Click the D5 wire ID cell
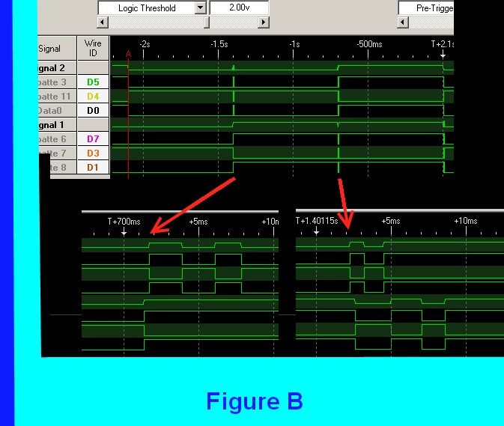The image size is (504, 426). (x=93, y=82)
